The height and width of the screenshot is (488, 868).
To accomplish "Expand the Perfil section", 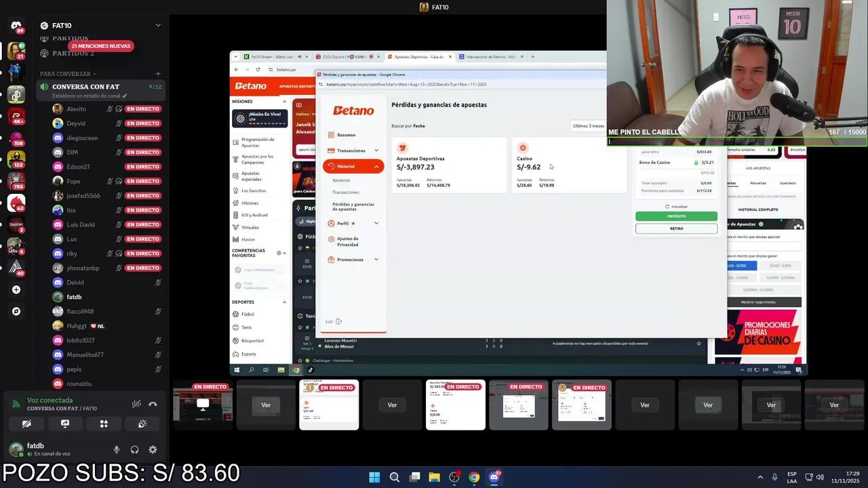I will (353, 223).
